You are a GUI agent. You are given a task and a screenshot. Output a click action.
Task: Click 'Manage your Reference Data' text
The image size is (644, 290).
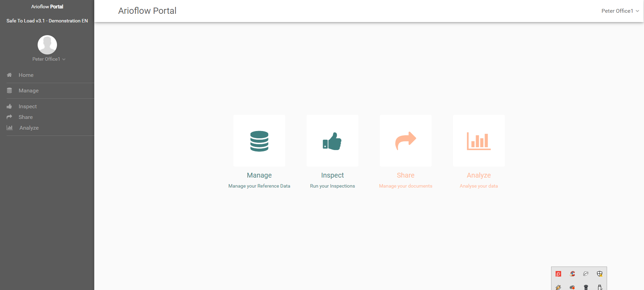pos(259,186)
